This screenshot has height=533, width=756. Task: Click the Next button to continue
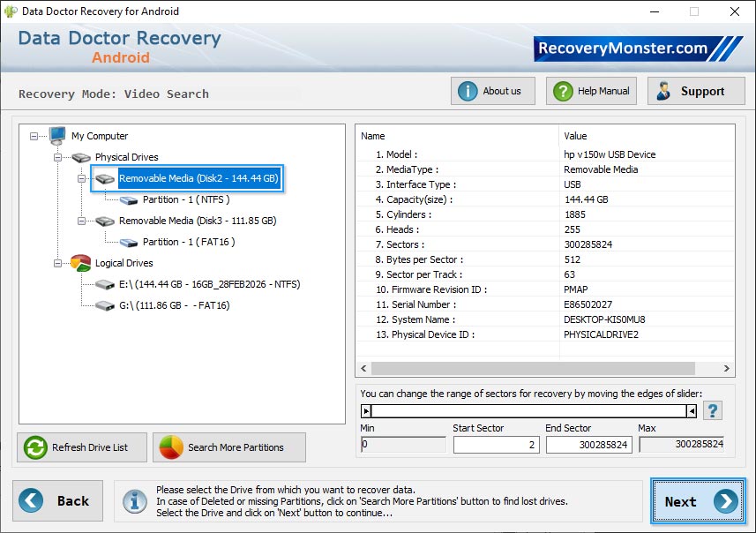pos(697,500)
